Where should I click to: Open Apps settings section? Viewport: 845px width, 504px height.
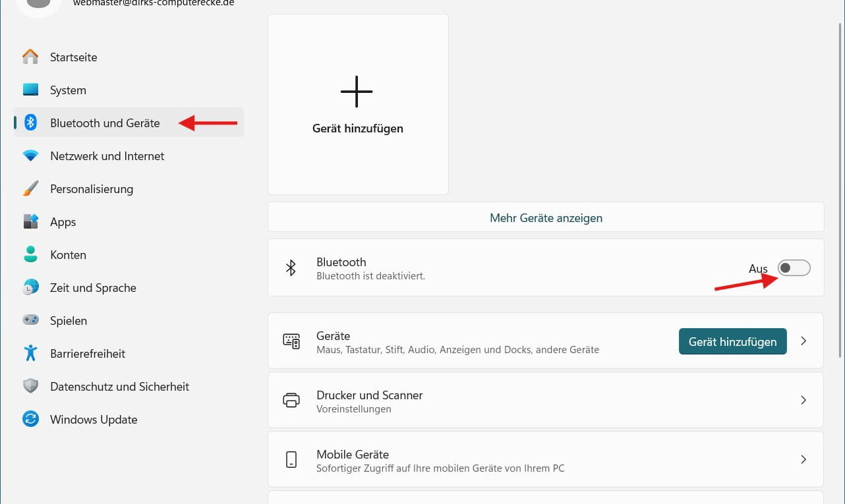(x=129, y=222)
